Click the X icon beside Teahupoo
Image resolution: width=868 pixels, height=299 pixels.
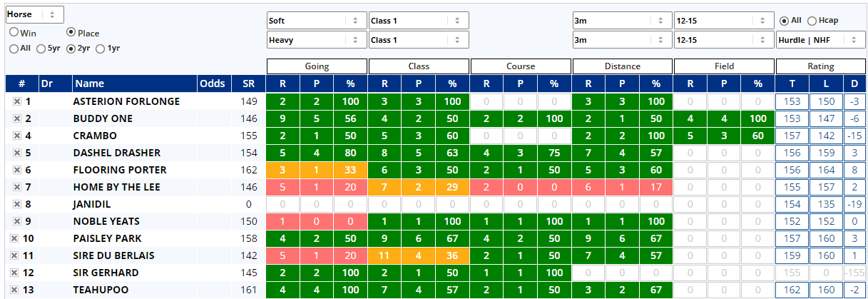pos(14,290)
